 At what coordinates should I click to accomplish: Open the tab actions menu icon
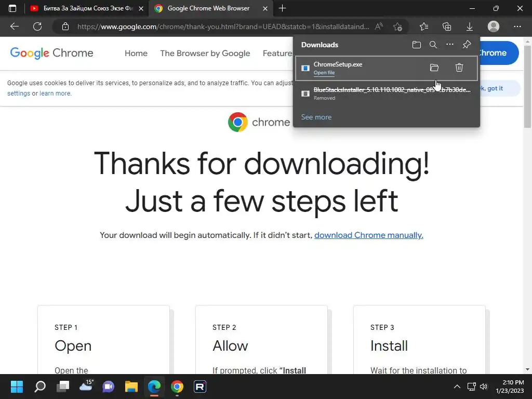[12, 8]
